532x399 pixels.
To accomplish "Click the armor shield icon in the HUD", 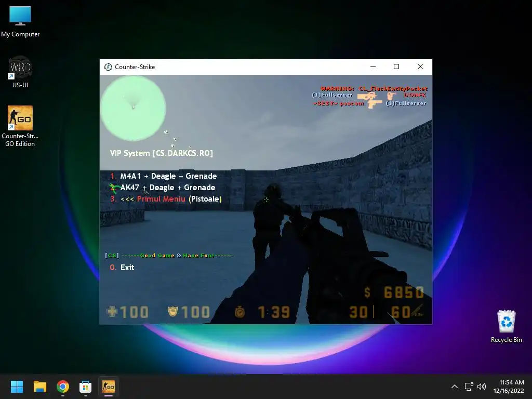I will click(172, 311).
